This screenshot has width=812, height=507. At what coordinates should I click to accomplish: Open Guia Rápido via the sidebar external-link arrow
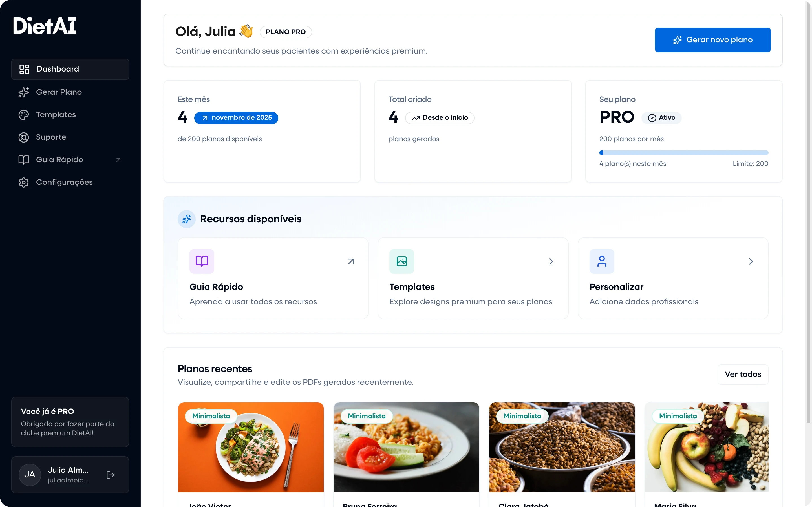[x=118, y=160]
